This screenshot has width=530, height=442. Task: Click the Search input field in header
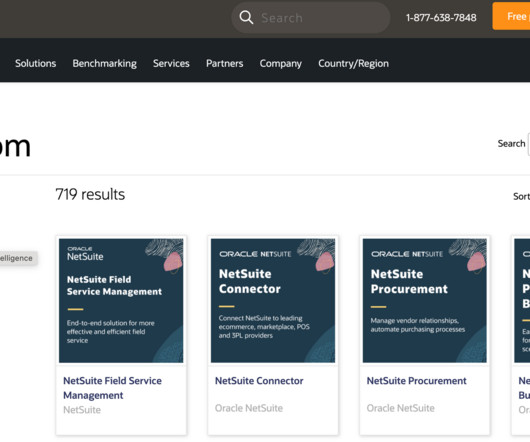click(x=311, y=18)
